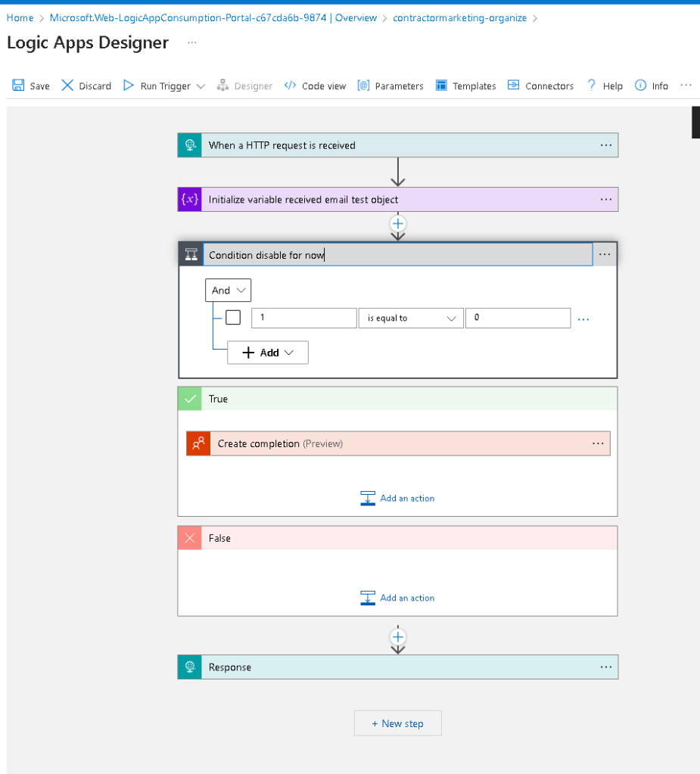Viewport: 700px width, 774px height.
Task: Click the Run Trigger play icon
Action: click(129, 85)
